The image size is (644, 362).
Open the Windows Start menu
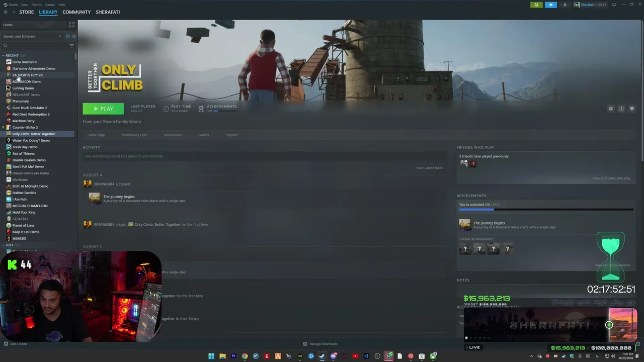pos(211,356)
